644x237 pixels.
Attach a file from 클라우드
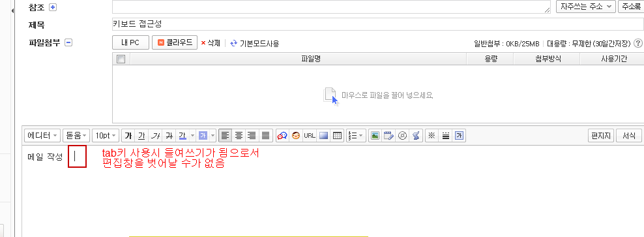coord(175,43)
